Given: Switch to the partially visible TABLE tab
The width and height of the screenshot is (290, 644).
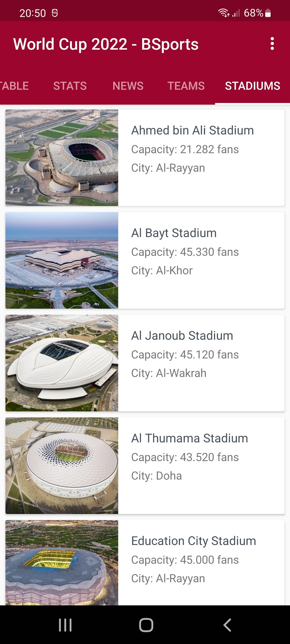Looking at the screenshot, I should (x=14, y=86).
